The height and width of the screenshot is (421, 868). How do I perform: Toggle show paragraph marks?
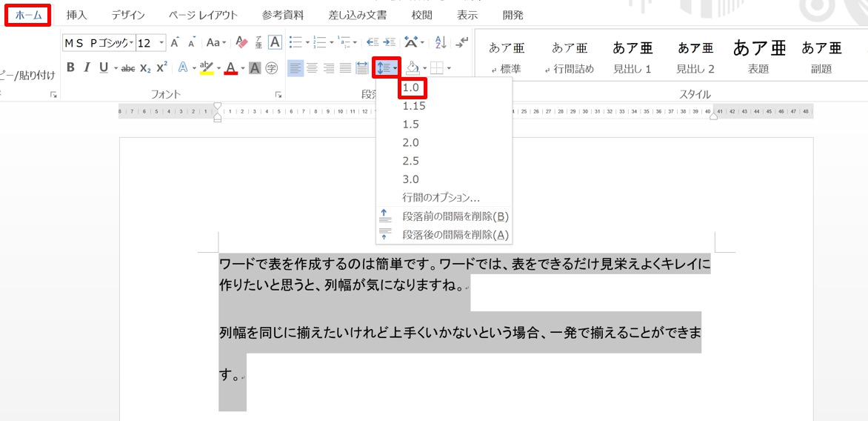click(x=462, y=42)
